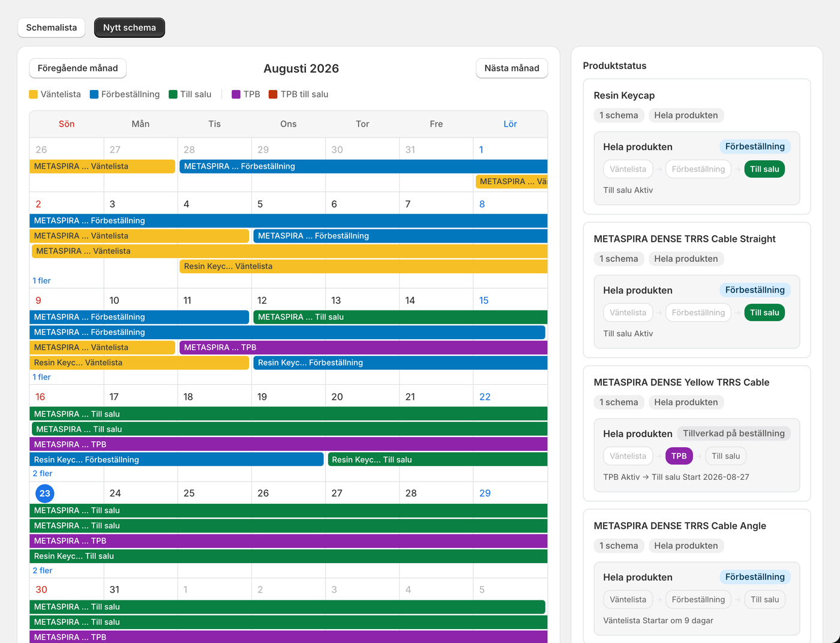
Task: Click Förbeställning badge in Resin Keycap card
Action: coord(755,146)
